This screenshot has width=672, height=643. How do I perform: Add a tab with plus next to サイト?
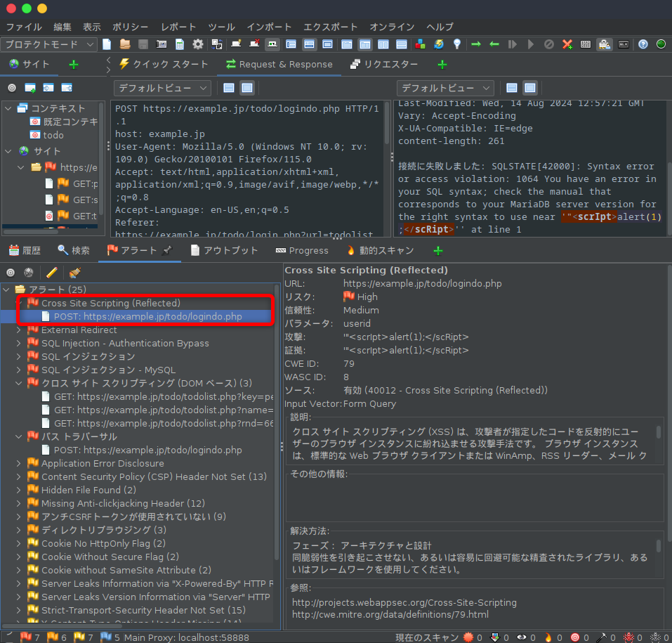click(74, 65)
